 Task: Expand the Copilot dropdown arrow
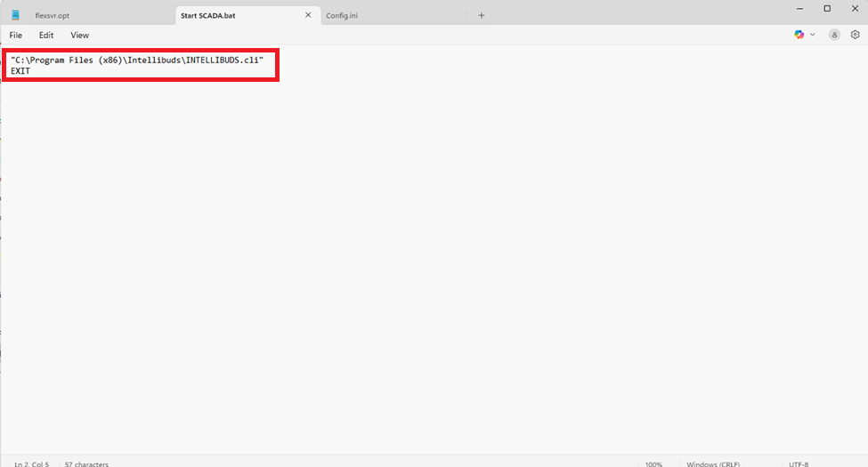[813, 35]
